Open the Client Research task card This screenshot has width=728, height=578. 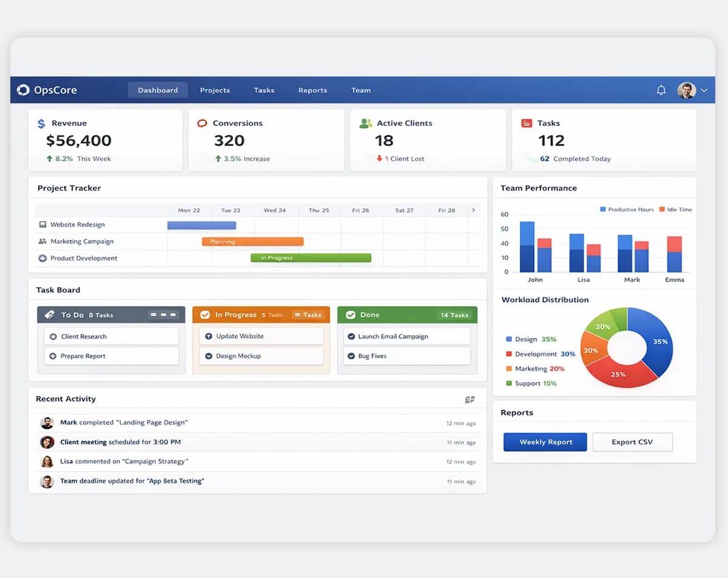[112, 337]
